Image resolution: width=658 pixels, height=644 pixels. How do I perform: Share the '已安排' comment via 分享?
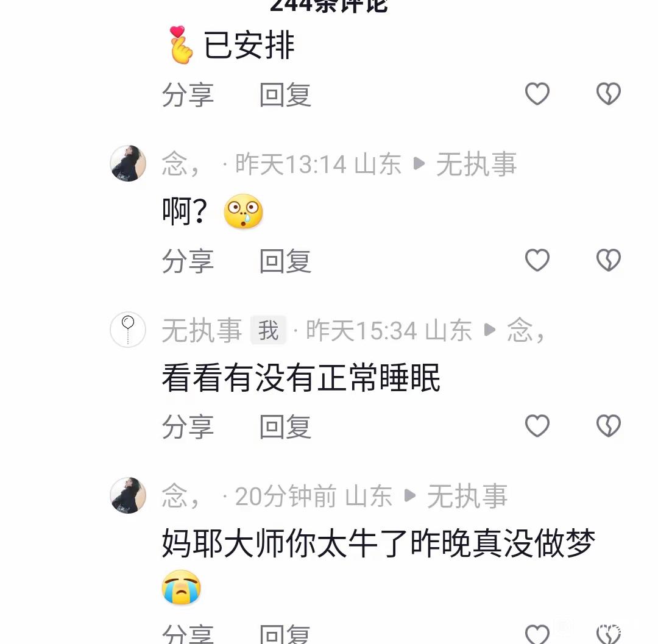[188, 95]
